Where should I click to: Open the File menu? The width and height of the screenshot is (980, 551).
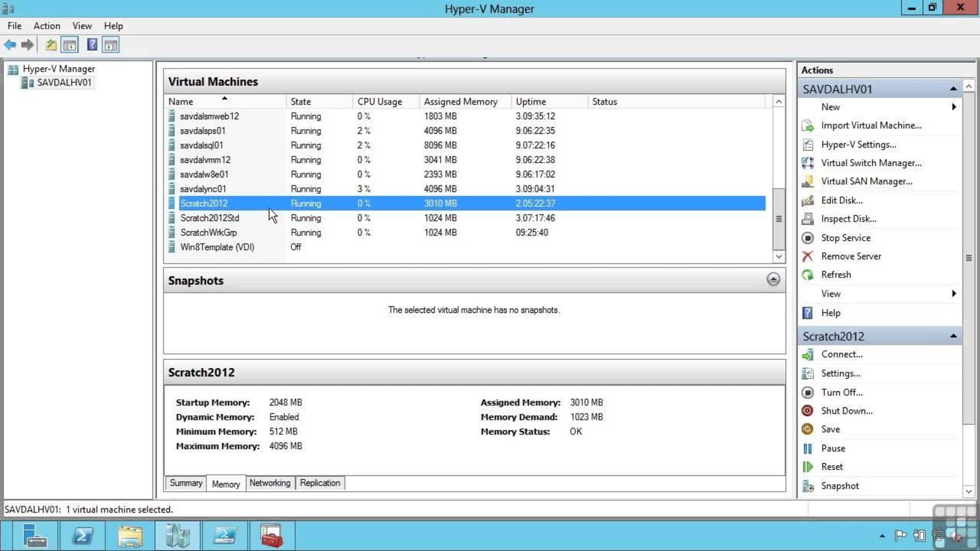[x=14, y=26]
